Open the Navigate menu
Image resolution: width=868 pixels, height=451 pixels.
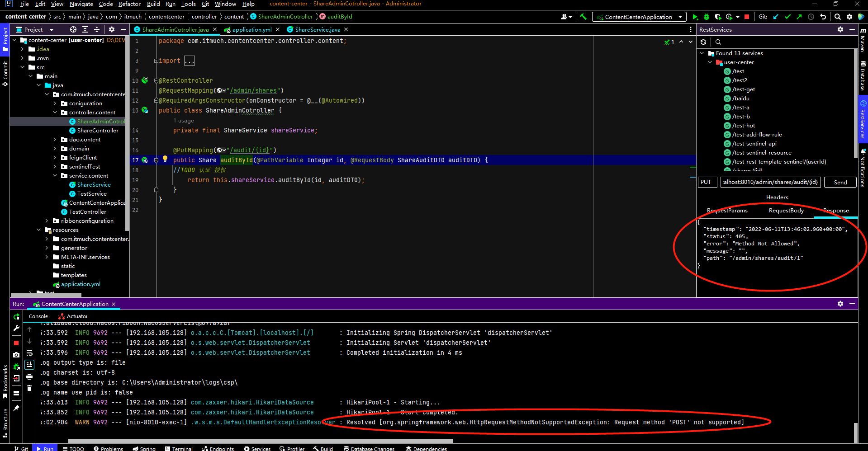tap(81, 4)
